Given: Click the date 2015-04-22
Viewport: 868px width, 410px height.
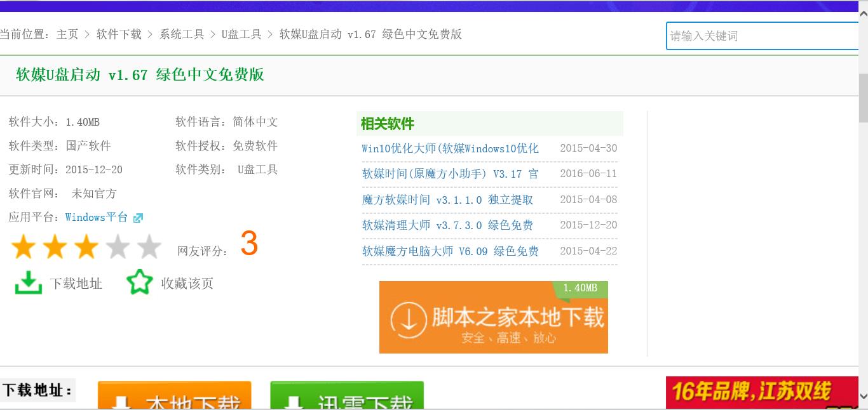Looking at the screenshot, I should [x=588, y=251].
